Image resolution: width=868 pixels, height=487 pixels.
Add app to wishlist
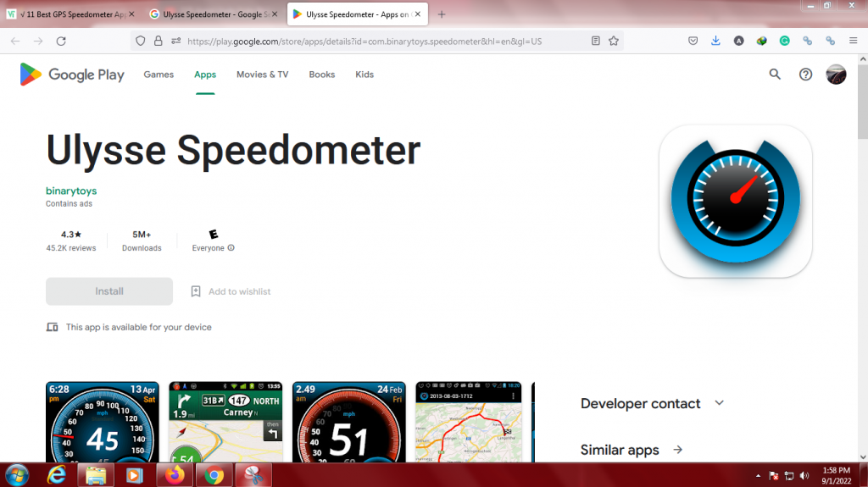click(231, 291)
